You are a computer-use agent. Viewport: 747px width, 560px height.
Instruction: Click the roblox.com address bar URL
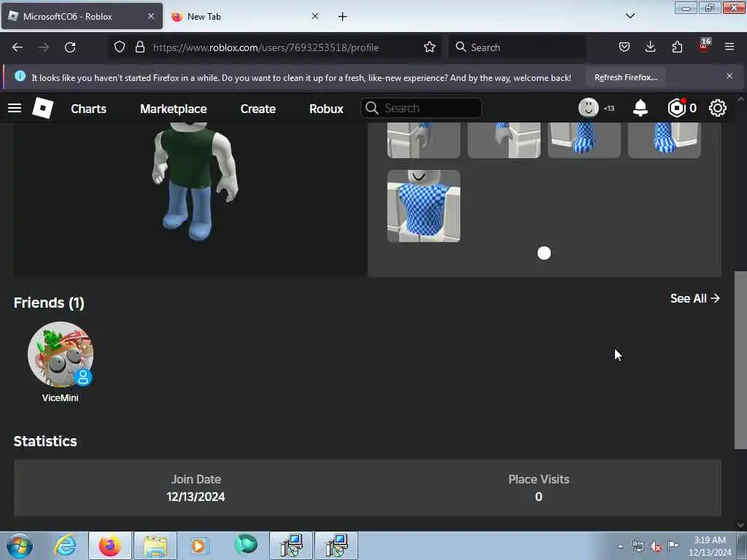(x=266, y=47)
